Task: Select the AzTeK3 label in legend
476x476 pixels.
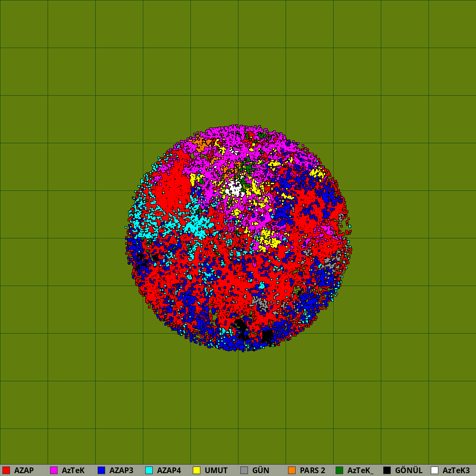Action: tap(456, 471)
